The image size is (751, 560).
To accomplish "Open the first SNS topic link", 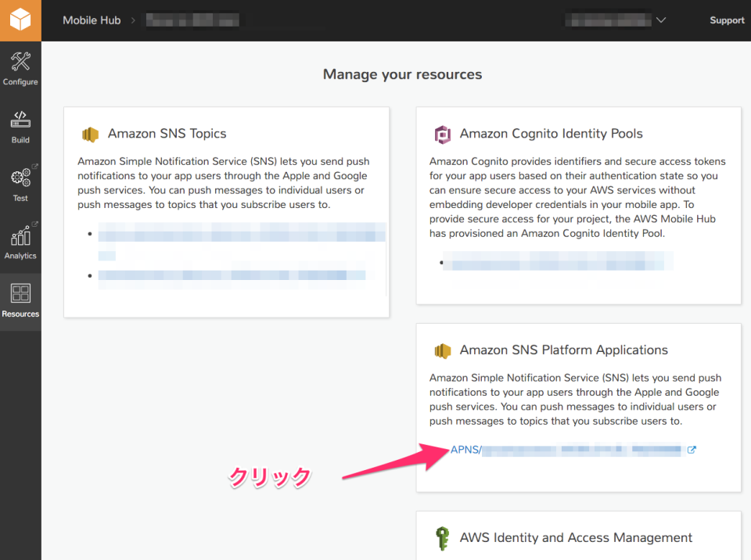I will point(240,232).
